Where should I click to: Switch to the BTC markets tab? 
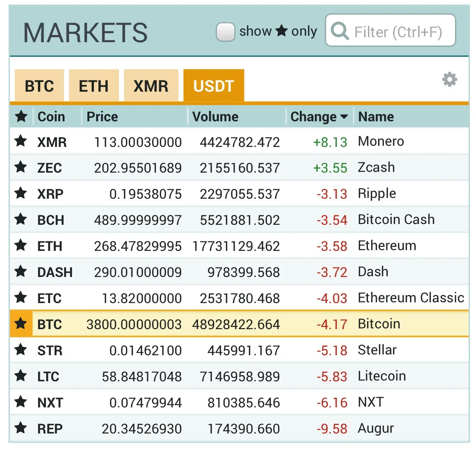pos(39,86)
